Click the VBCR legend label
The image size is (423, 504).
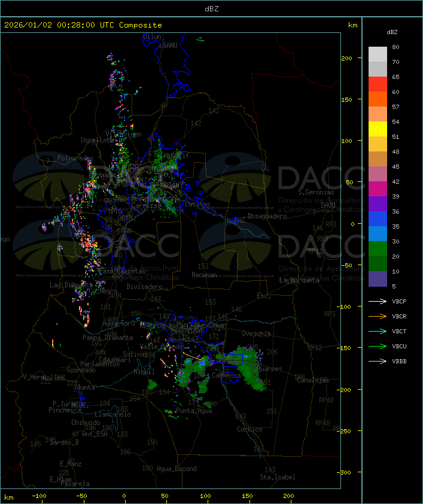point(399,316)
